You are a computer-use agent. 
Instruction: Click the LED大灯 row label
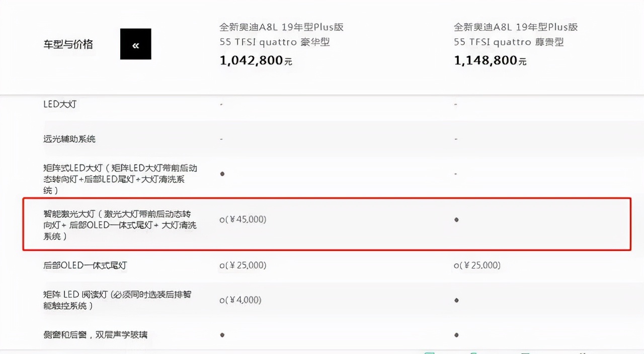click(x=59, y=104)
